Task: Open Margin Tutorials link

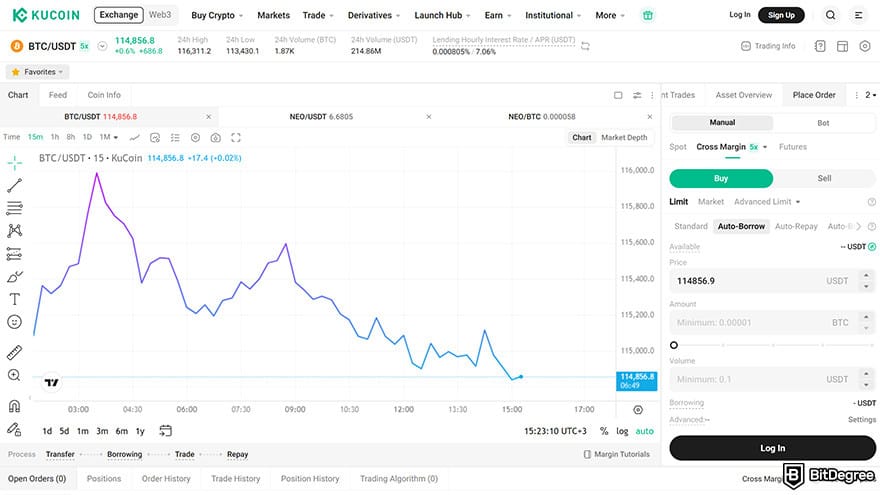Action: point(617,454)
